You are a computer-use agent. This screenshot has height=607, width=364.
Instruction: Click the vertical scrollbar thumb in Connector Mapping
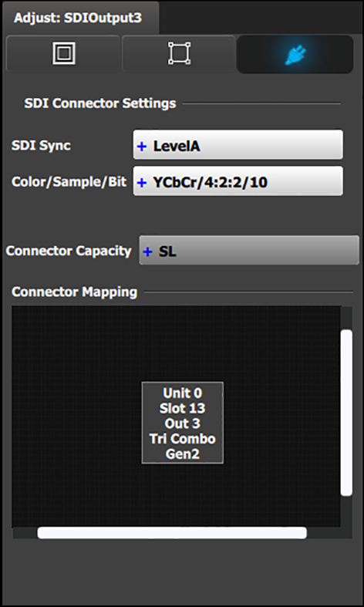[346, 413]
